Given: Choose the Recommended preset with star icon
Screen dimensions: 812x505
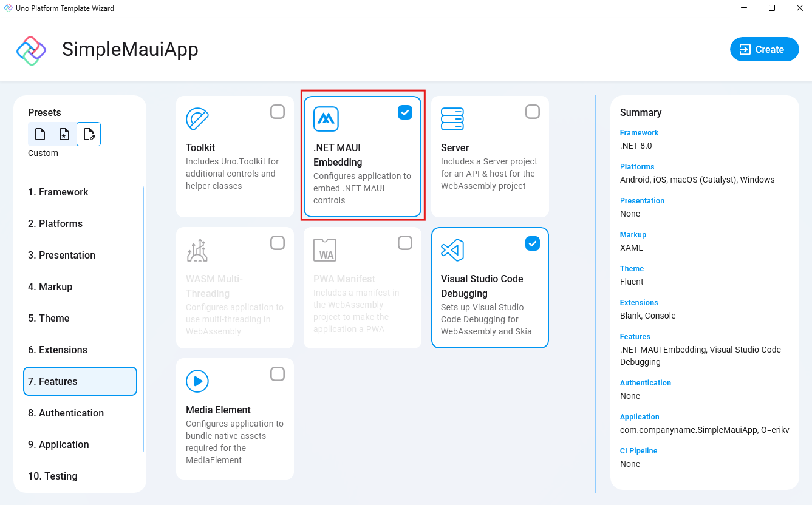Looking at the screenshot, I should [x=64, y=134].
